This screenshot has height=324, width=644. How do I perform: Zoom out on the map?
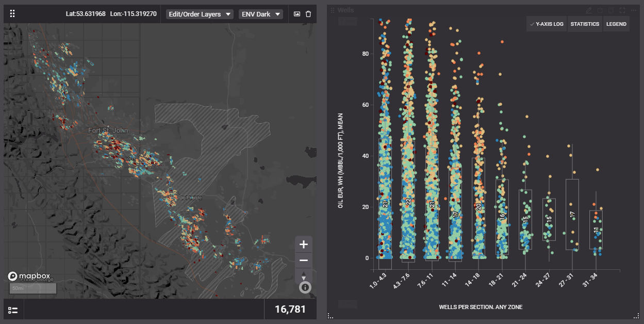[x=304, y=261]
